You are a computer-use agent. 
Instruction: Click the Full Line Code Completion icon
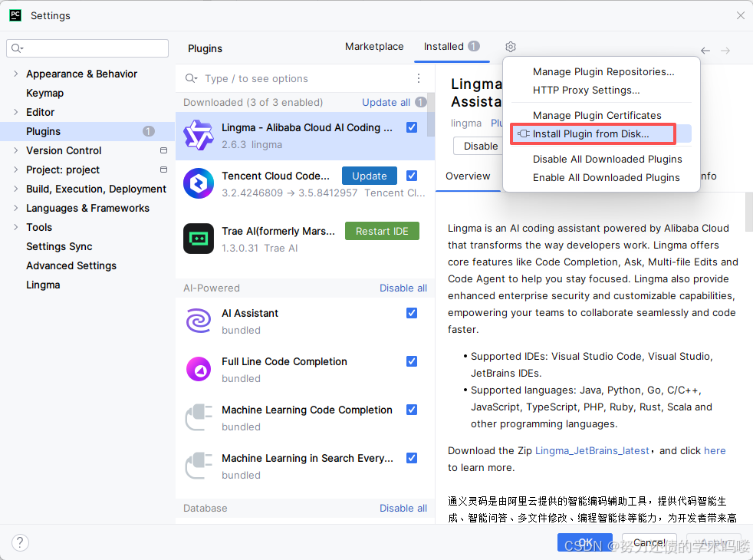coord(199,369)
